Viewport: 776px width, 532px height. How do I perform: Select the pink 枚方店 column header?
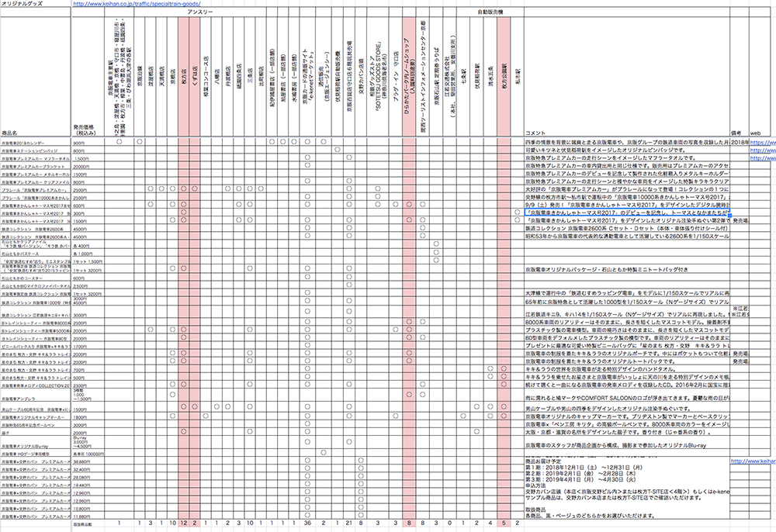184,78
